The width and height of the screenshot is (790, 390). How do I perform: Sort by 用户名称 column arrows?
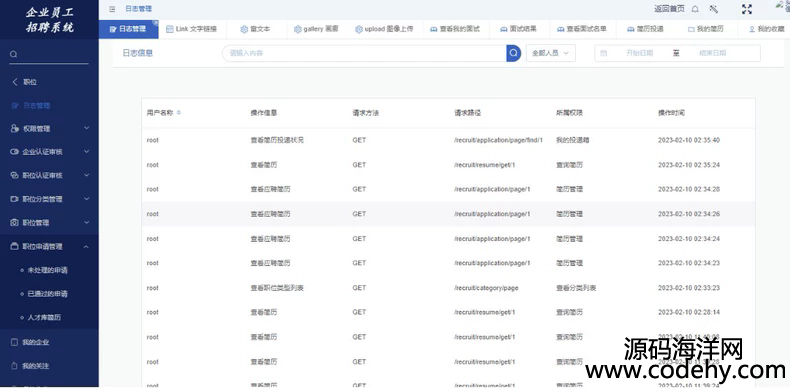(x=179, y=113)
